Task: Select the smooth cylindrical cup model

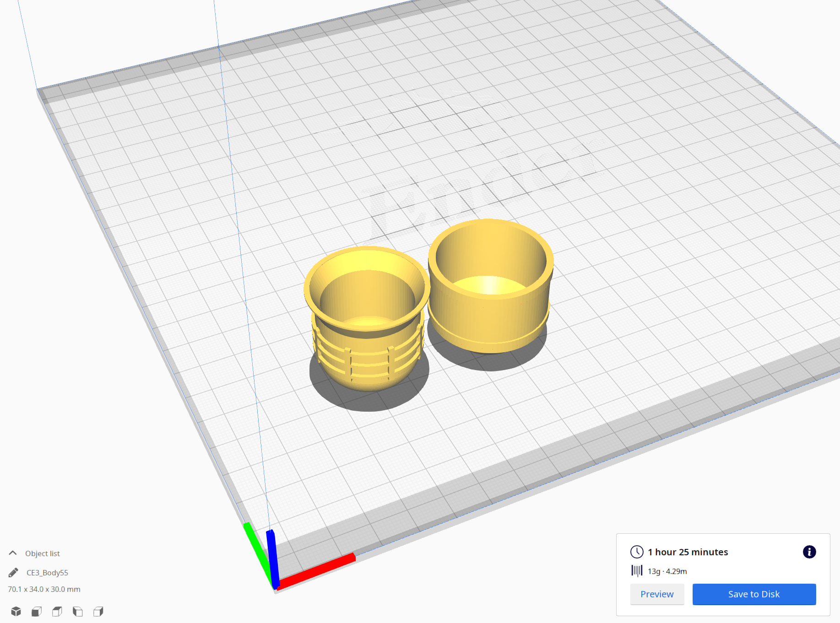Action: tap(490, 285)
